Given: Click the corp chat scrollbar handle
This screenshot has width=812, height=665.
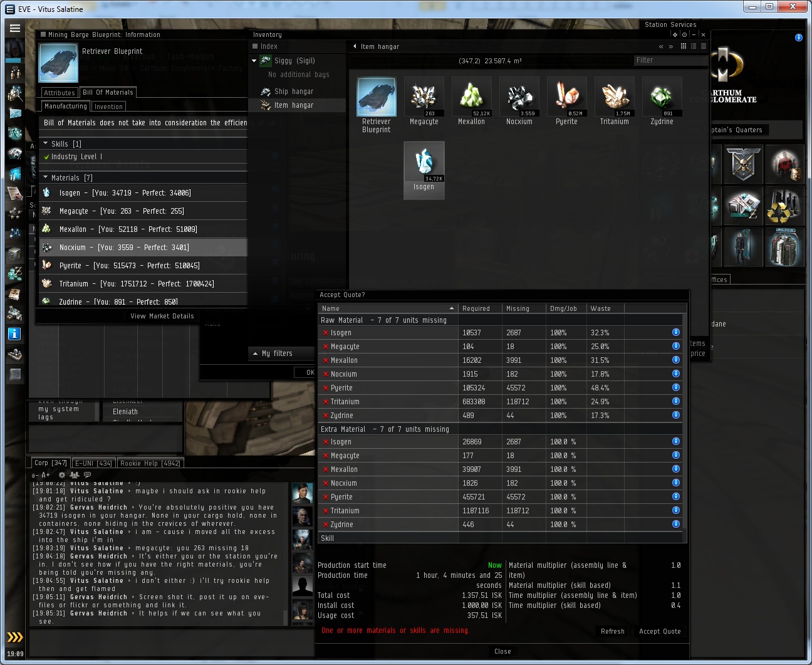Looking at the screenshot, I should [x=286, y=617].
